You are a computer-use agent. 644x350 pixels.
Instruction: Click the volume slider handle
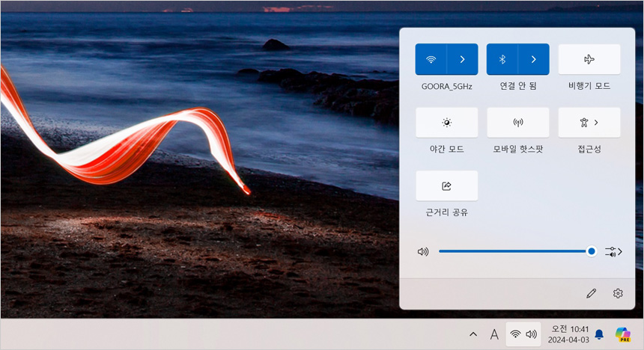point(592,251)
